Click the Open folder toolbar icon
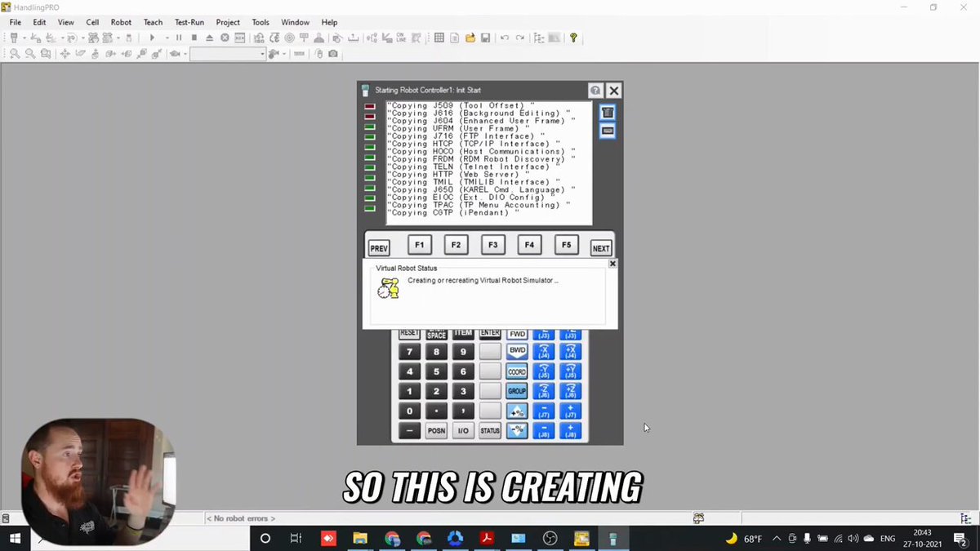This screenshot has width=980, height=551. pyautogui.click(x=470, y=38)
